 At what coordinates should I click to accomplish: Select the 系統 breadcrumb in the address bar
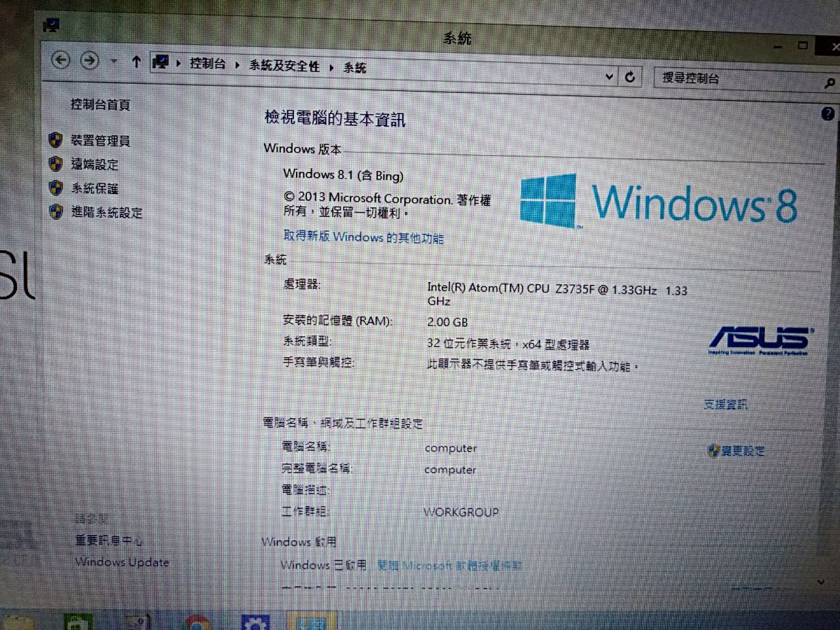point(354,68)
